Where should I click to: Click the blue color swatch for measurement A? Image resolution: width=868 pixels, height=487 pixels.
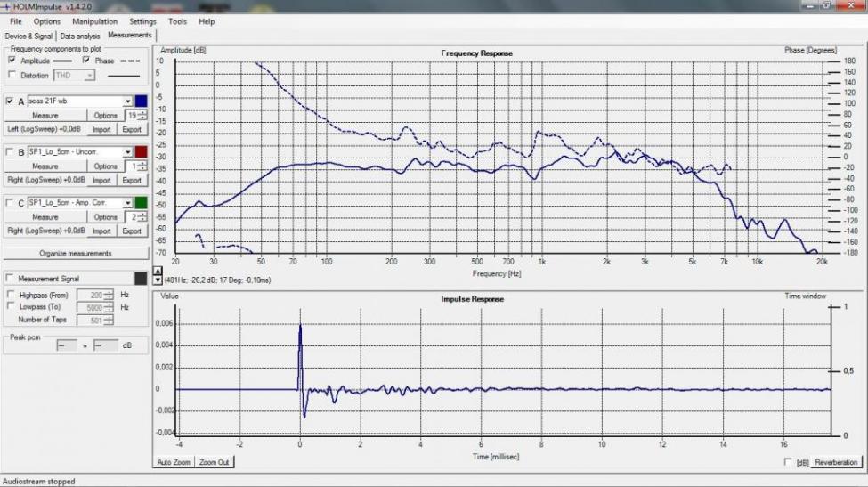[141, 101]
